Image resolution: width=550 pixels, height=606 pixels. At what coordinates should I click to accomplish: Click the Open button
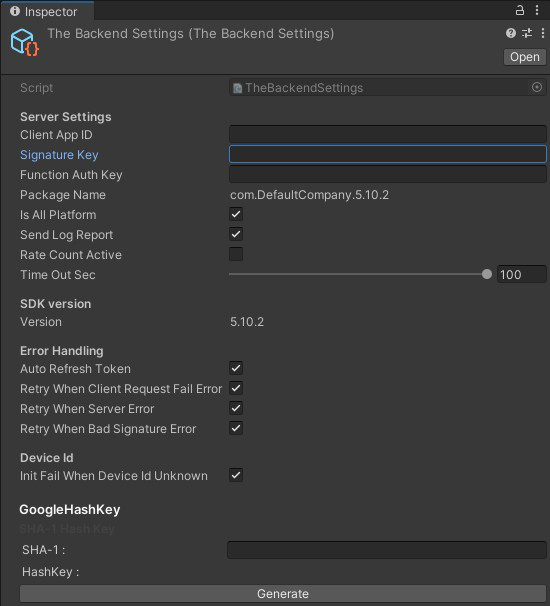[524, 57]
